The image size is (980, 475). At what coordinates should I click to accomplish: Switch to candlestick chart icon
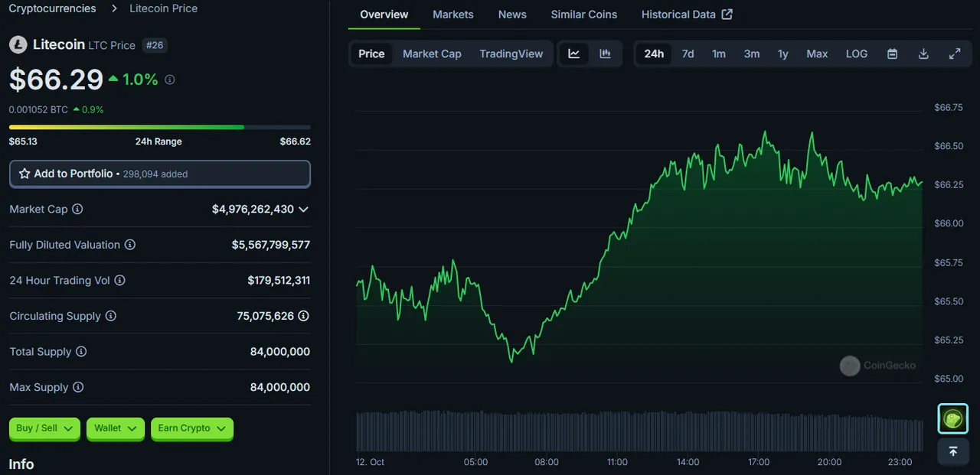tap(605, 54)
